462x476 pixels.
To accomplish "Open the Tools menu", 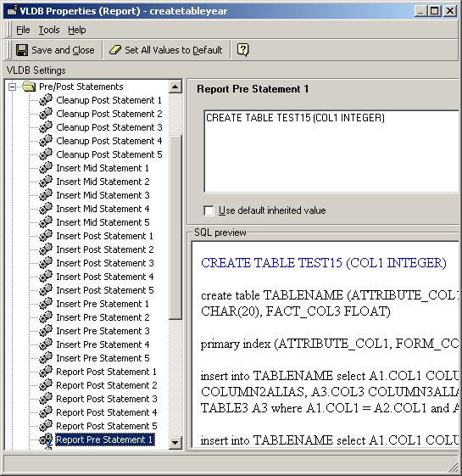I will click(x=49, y=30).
